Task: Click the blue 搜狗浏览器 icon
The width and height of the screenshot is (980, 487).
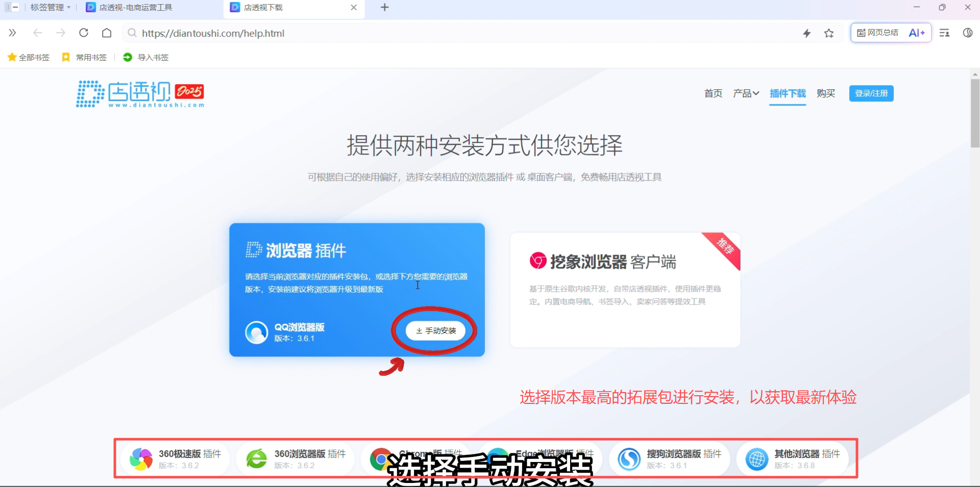Action: 629,459
